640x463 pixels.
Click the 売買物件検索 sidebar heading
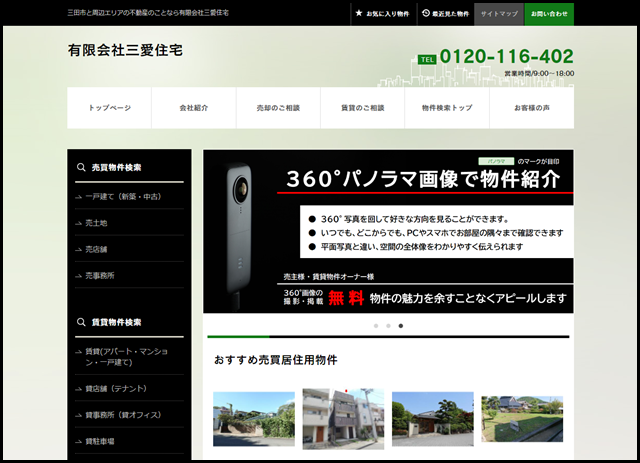(x=116, y=167)
